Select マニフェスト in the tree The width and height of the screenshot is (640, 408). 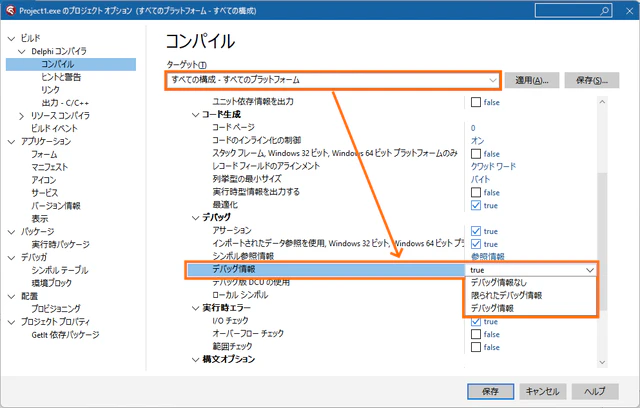(x=50, y=167)
